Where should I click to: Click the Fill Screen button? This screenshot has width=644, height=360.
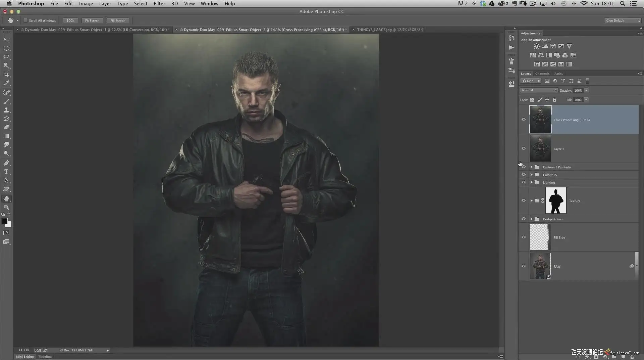click(118, 20)
